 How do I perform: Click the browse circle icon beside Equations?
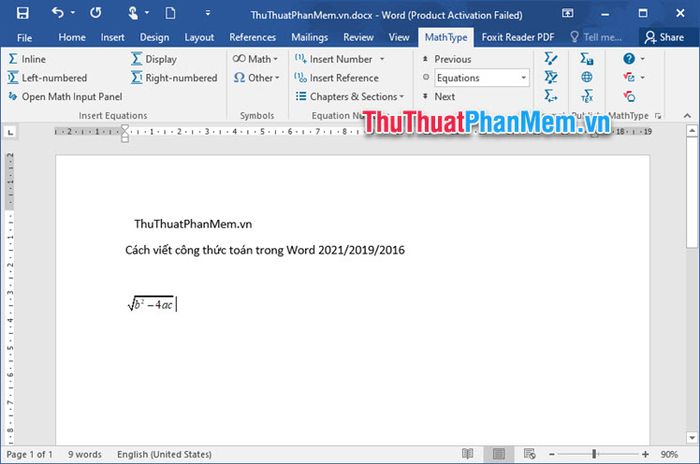click(426, 77)
